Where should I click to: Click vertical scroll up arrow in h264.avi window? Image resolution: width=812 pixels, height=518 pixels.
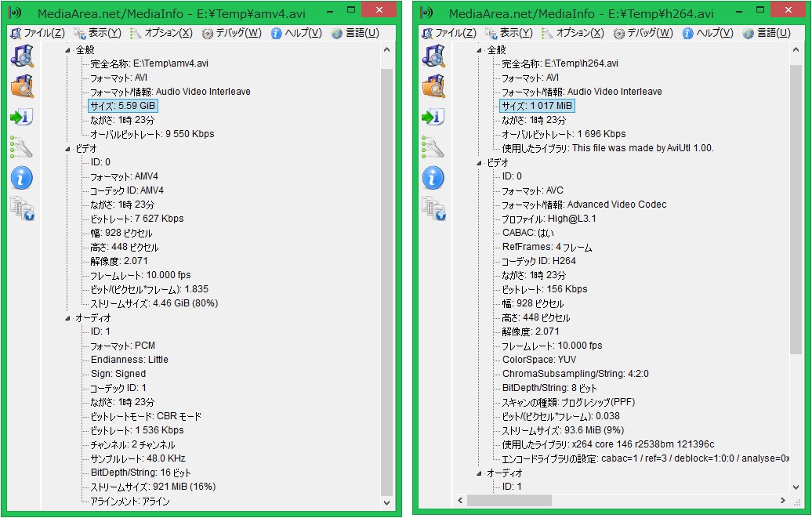pos(796,50)
